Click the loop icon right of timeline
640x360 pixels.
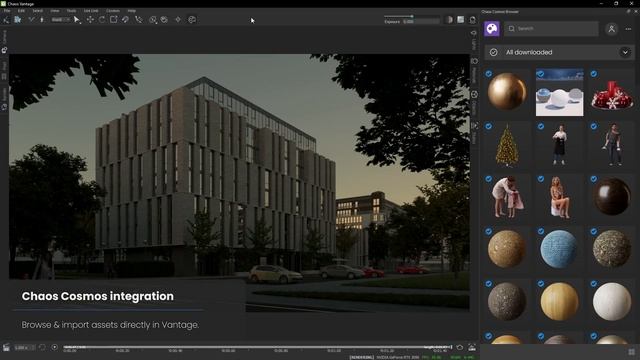[460, 347]
